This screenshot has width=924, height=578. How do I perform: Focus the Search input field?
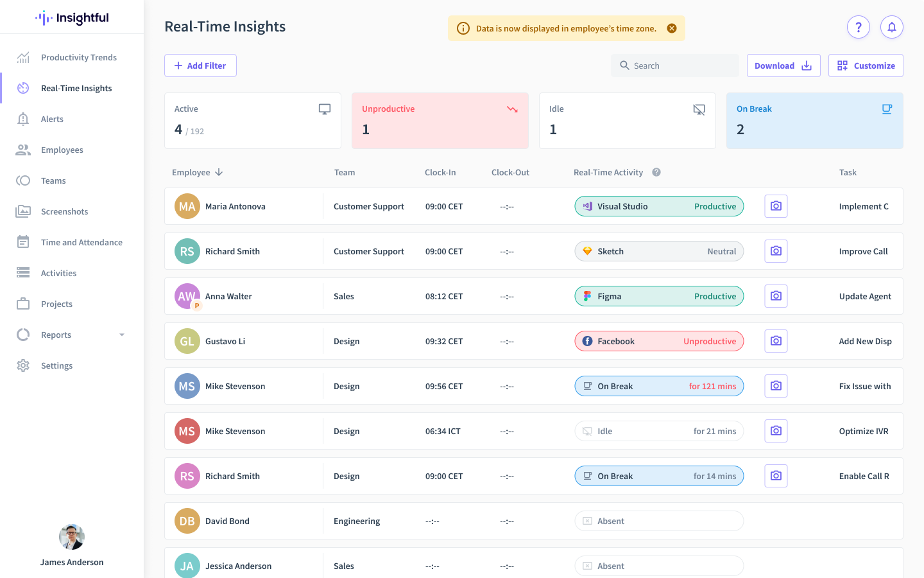coord(675,66)
